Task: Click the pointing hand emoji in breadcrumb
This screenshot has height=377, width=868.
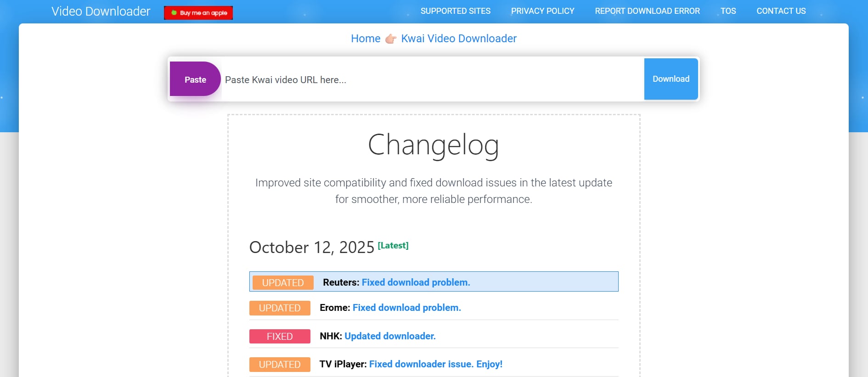Action: [x=391, y=39]
